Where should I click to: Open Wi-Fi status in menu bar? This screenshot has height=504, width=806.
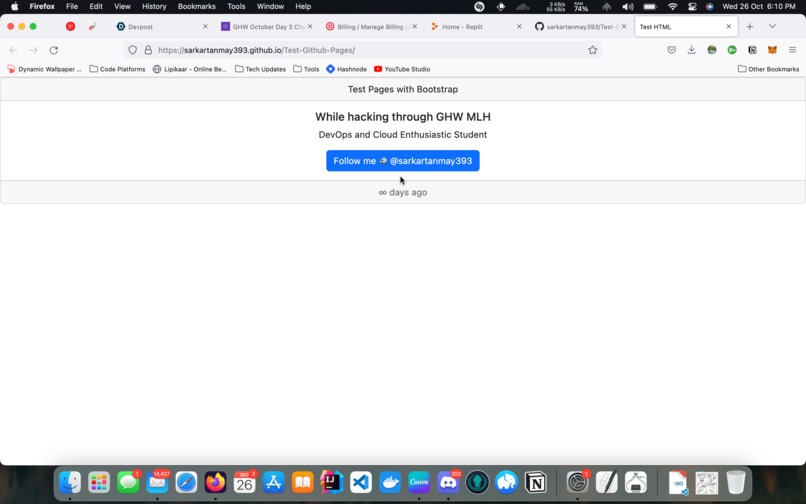[x=672, y=7]
